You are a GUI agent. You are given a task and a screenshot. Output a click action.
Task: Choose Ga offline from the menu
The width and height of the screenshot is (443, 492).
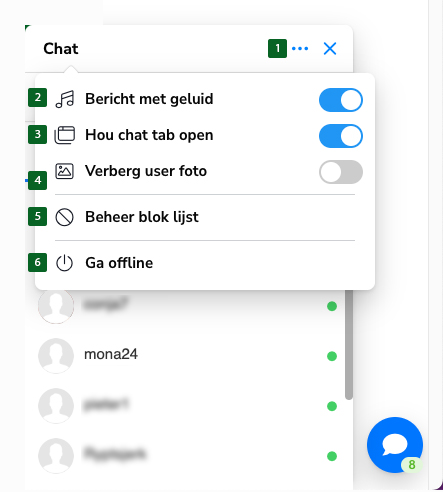pyautogui.click(x=205, y=263)
